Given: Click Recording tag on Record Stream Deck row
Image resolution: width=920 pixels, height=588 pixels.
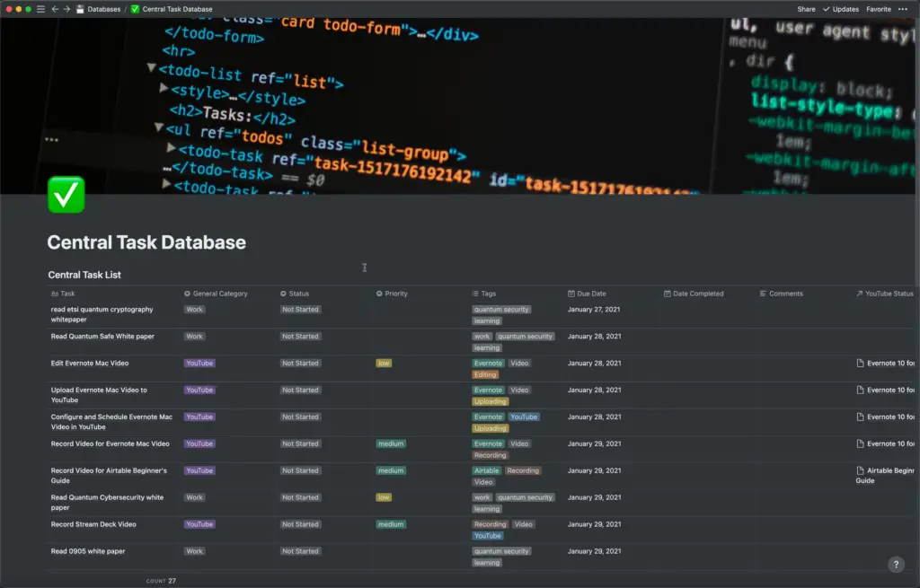Looking at the screenshot, I should 490,524.
